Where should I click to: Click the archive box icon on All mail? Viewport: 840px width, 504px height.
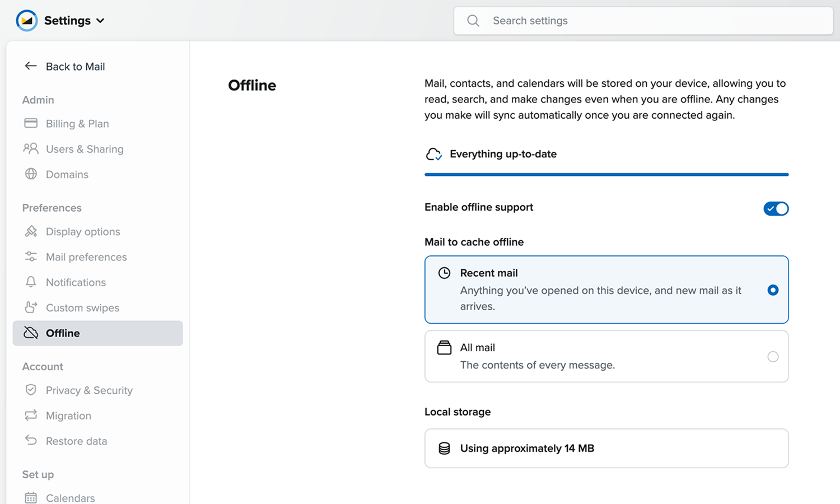click(x=444, y=348)
